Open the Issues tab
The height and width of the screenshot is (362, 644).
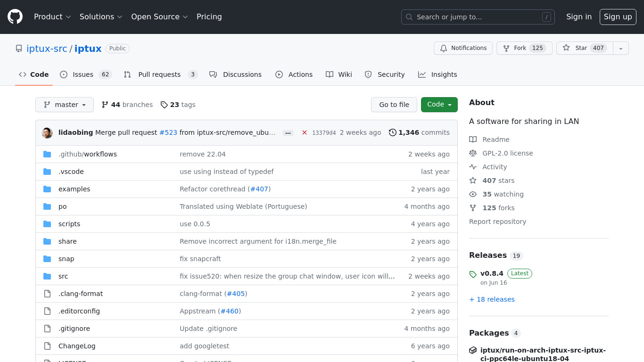tap(86, 74)
